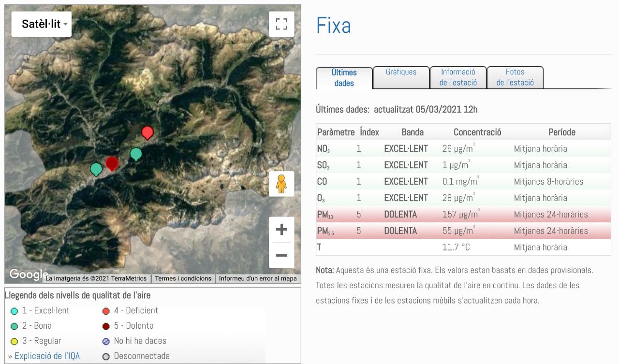This screenshot has height=364, width=619.
Task: Click the yellow 3 - Regular legend swatch
Action: pyautogui.click(x=14, y=342)
